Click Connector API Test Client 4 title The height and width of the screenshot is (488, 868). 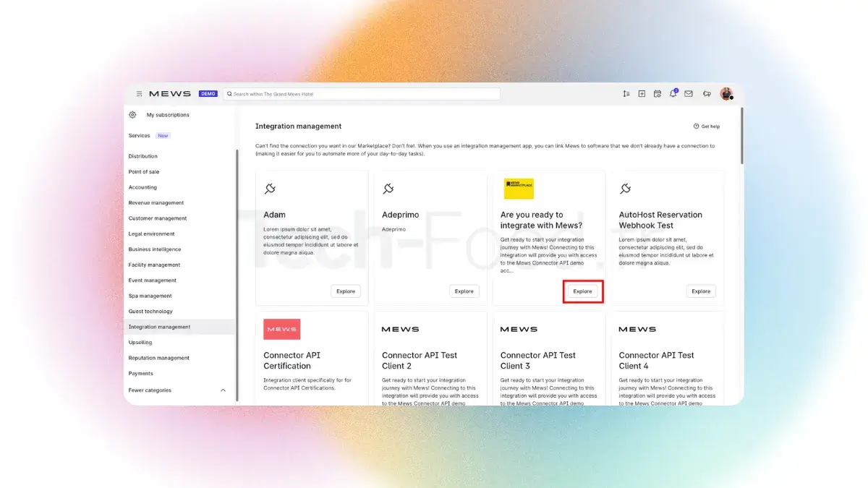[657, 360]
